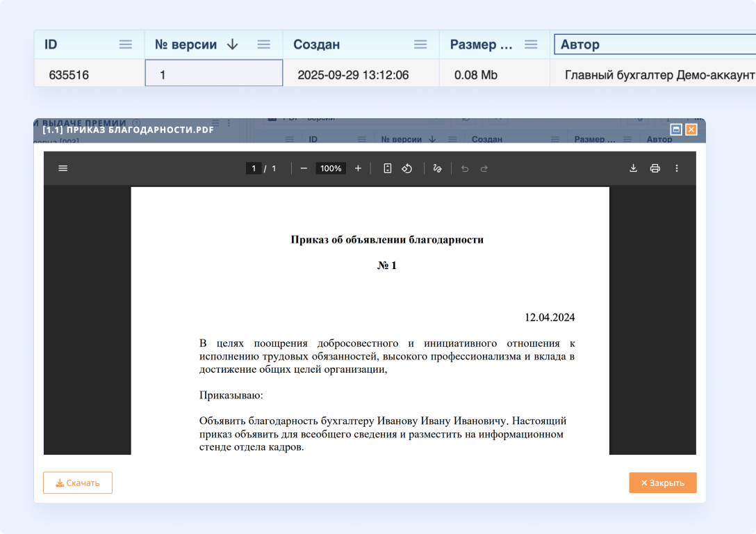Screen dimensions: 756x534
Task: Undo the last annotation
Action: 464,168
